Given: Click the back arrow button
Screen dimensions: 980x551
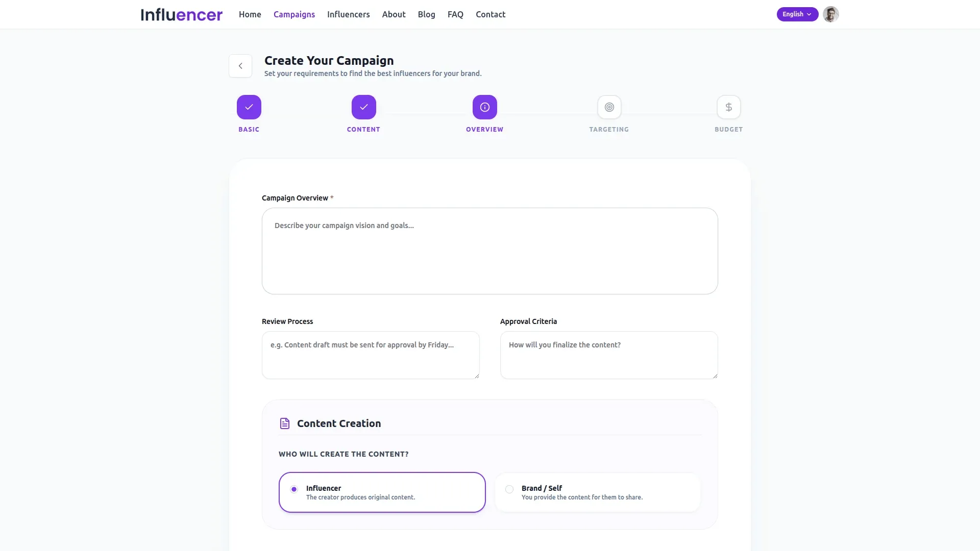Looking at the screenshot, I should point(240,66).
